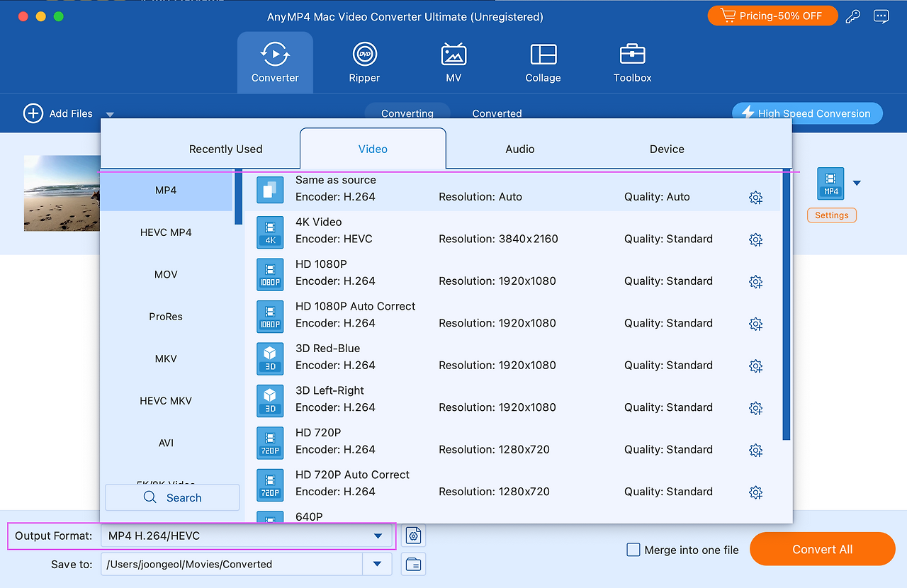Choose the HD 1080P Auto Correct preset title
Viewport: 907px width, 588px height.
(x=356, y=307)
